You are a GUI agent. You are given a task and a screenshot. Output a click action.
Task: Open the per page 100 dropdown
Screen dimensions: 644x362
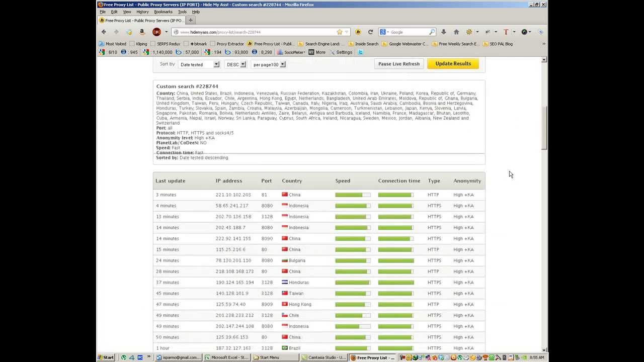[268, 64]
